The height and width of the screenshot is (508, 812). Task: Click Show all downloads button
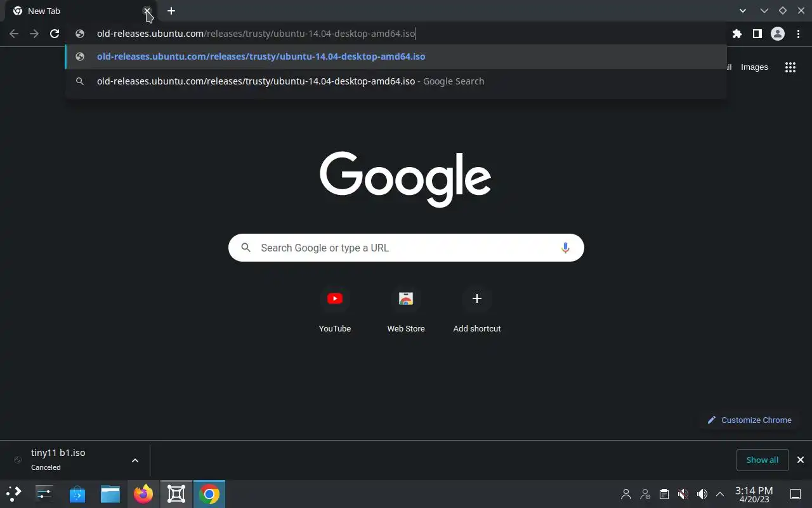tap(763, 460)
